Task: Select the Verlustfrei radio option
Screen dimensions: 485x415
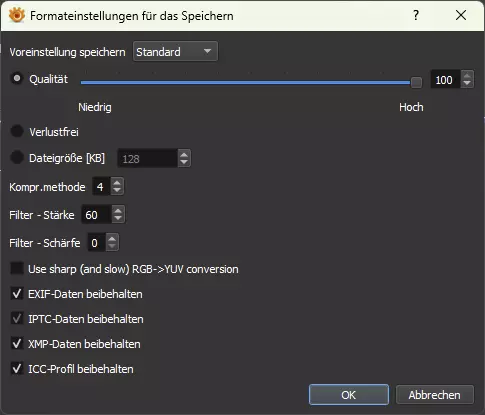Action: tap(17, 131)
